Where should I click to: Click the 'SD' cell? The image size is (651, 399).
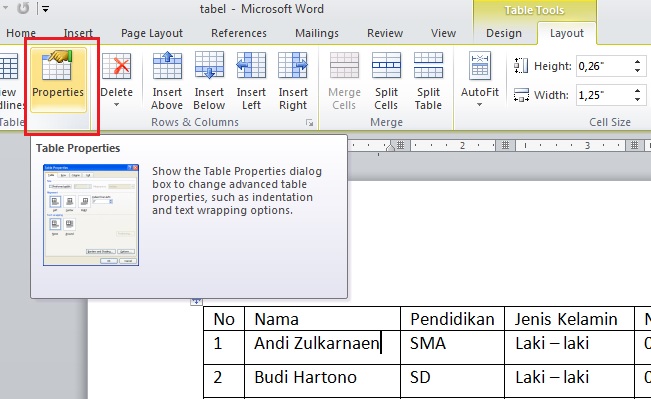click(453, 381)
